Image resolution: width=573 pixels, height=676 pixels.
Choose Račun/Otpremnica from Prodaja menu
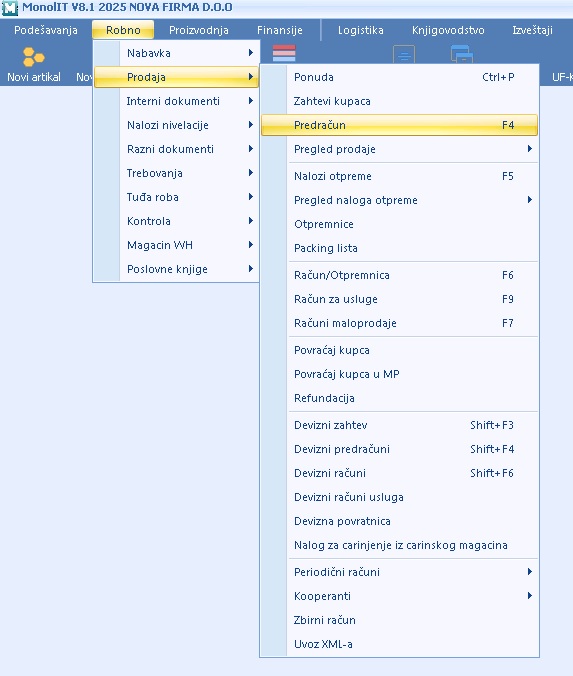[400, 275]
